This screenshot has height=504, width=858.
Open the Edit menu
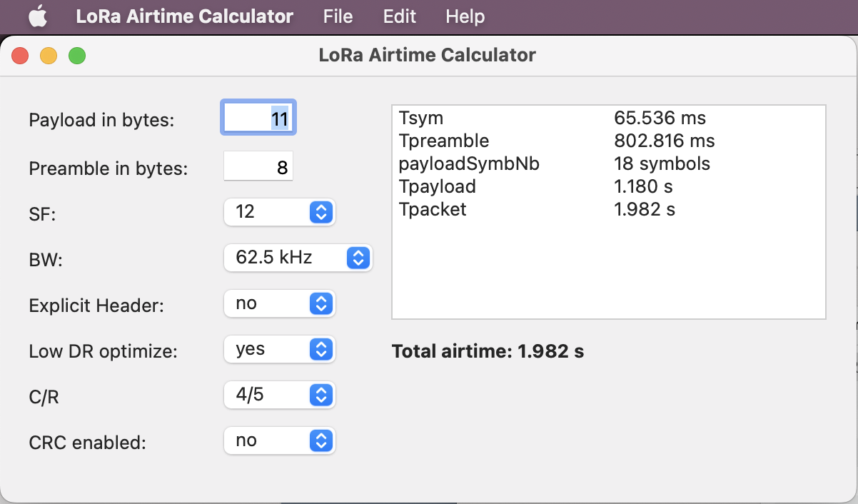pos(399,16)
